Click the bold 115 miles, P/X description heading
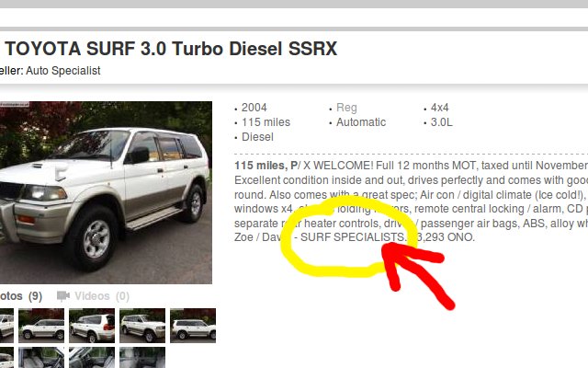The image size is (588, 368). pyautogui.click(x=266, y=166)
